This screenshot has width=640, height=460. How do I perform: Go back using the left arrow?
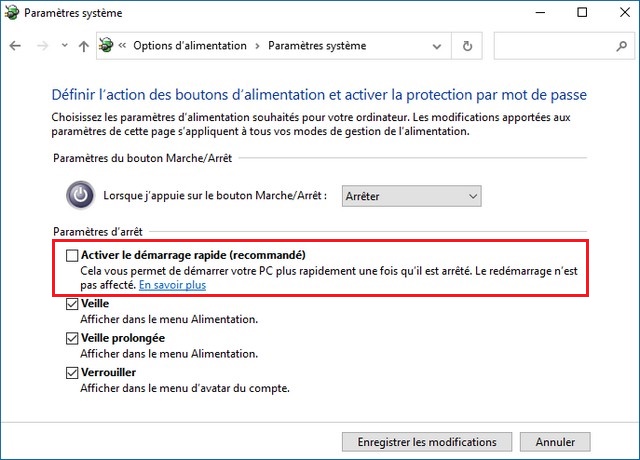pyautogui.click(x=16, y=46)
